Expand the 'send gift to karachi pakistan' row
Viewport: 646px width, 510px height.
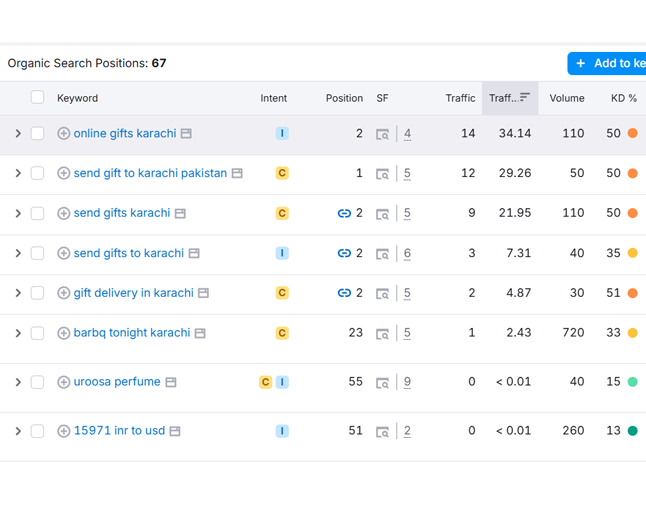click(18, 174)
